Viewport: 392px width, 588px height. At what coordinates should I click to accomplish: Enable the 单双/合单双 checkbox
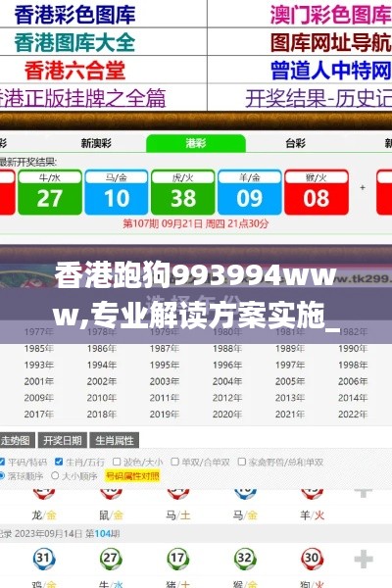point(174,462)
